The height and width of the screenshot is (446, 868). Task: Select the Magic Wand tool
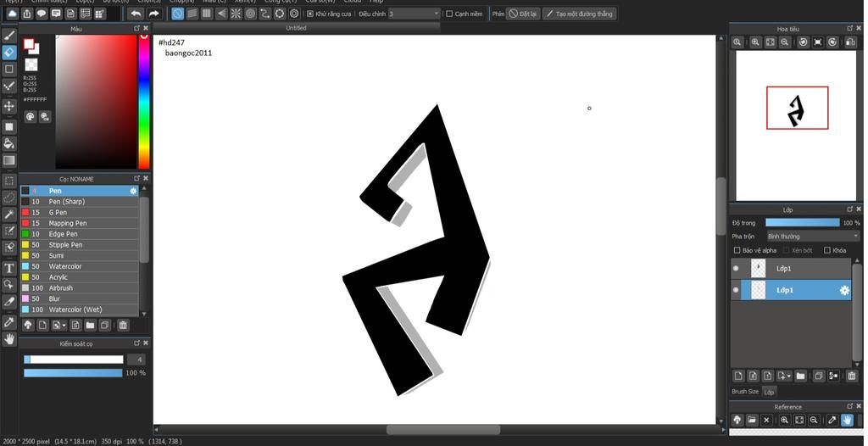pyautogui.click(x=9, y=215)
